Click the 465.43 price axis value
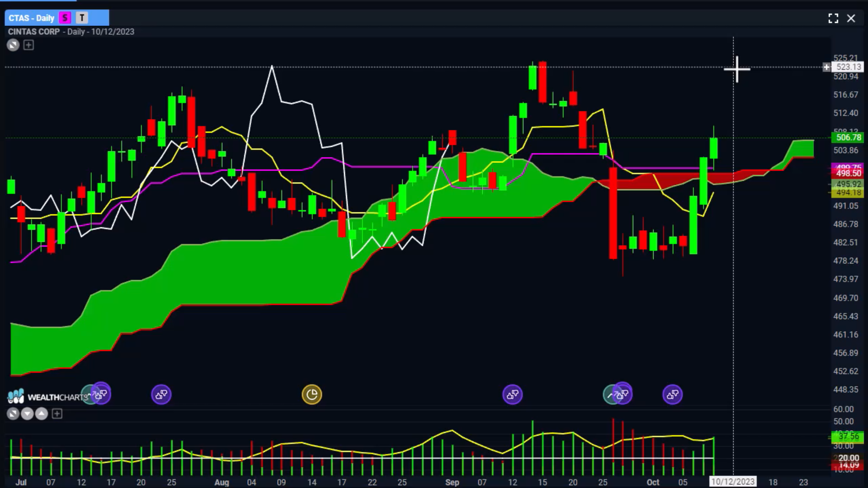The image size is (868, 488). click(x=846, y=316)
